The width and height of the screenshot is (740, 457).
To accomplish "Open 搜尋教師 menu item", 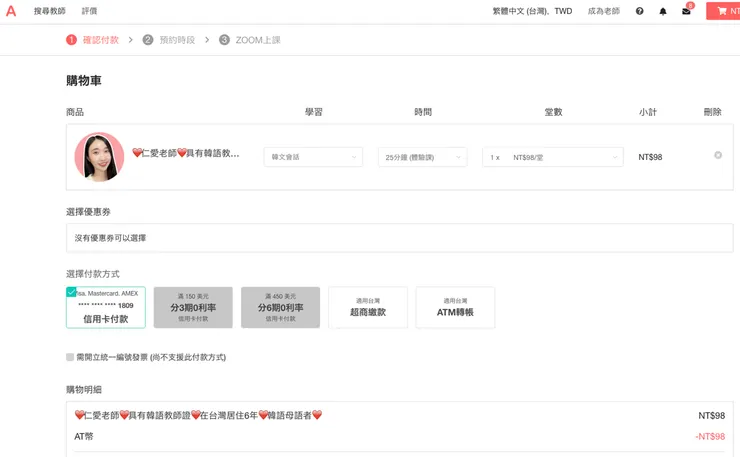I will [x=50, y=11].
